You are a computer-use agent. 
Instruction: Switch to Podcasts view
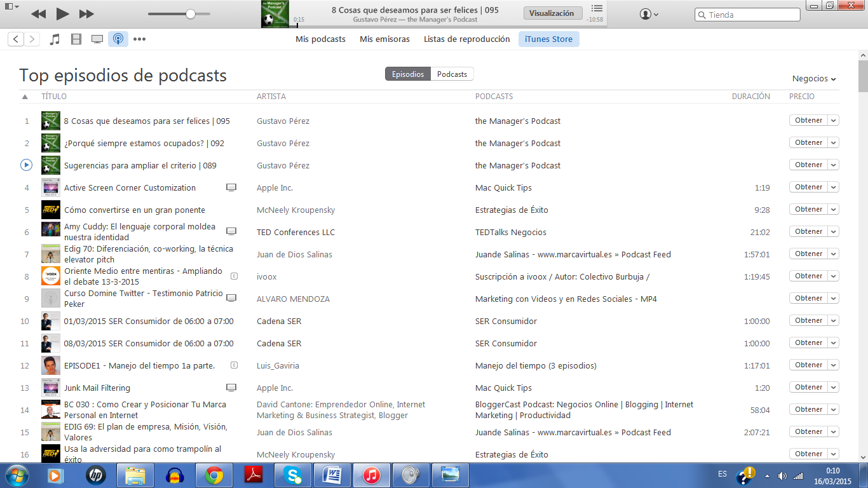[x=452, y=74]
